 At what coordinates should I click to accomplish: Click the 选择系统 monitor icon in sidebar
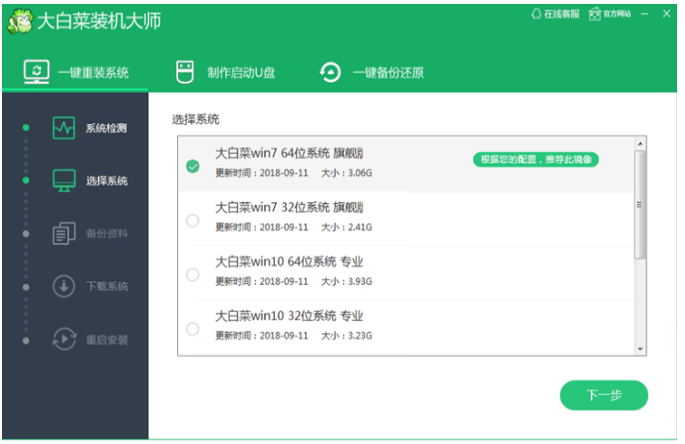click(x=64, y=180)
